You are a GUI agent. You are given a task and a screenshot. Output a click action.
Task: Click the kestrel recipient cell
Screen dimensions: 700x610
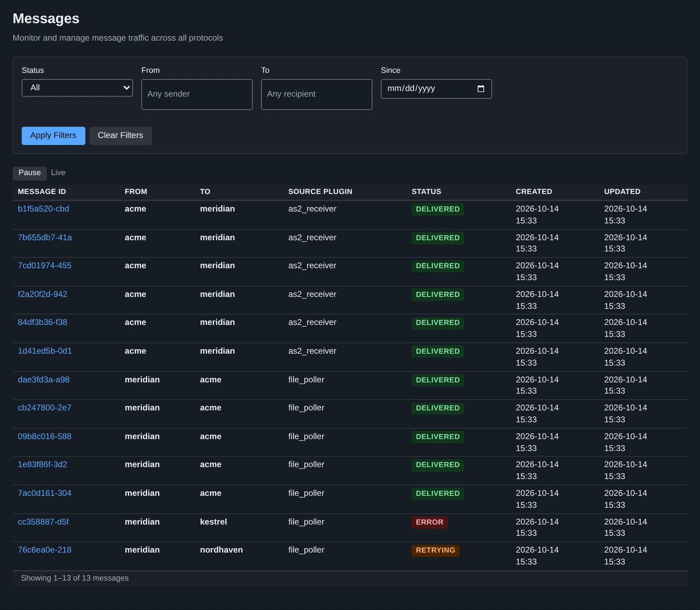coord(213,522)
